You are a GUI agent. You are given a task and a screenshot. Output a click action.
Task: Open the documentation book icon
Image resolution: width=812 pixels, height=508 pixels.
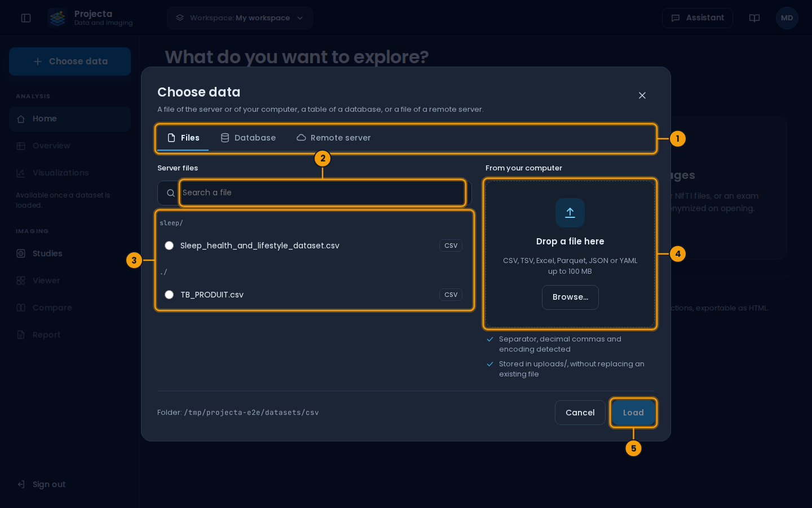click(x=754, y=18)
